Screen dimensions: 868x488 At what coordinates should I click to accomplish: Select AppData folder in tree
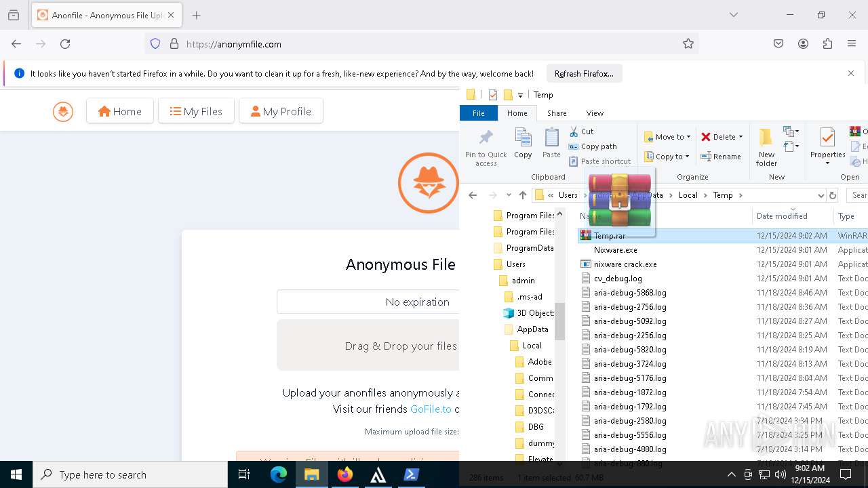click(532, 329)
